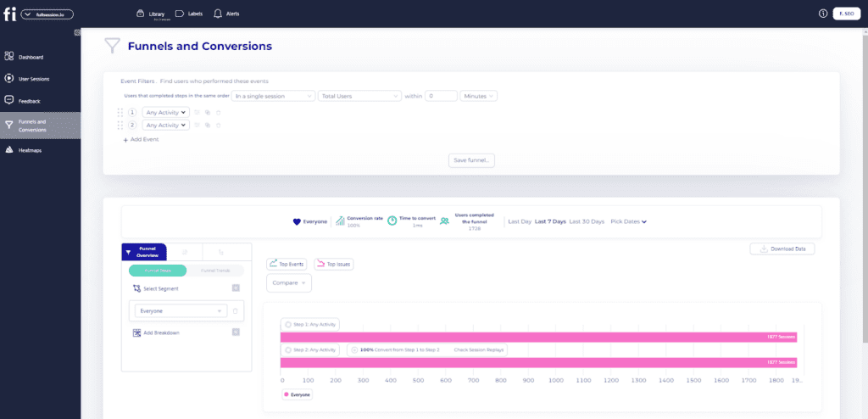Screen dimensions: 868x419
Task: Click the within minutes number field
Action: tap(441, 96)
